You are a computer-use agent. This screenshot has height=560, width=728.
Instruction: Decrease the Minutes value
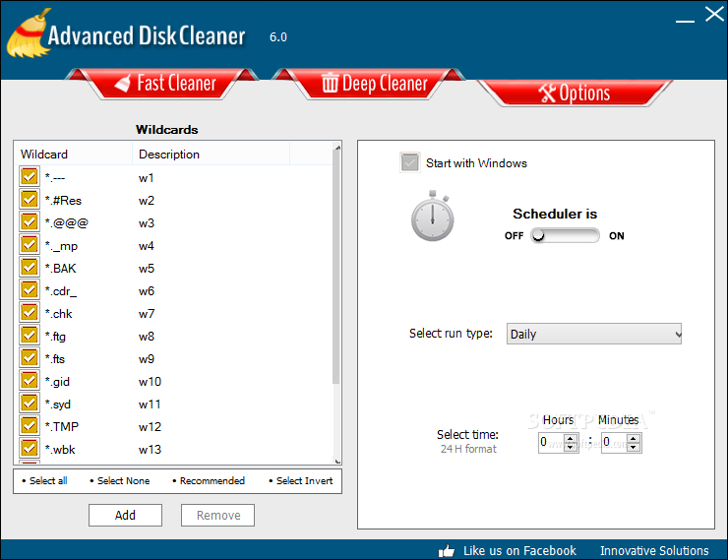coord(634,447)
